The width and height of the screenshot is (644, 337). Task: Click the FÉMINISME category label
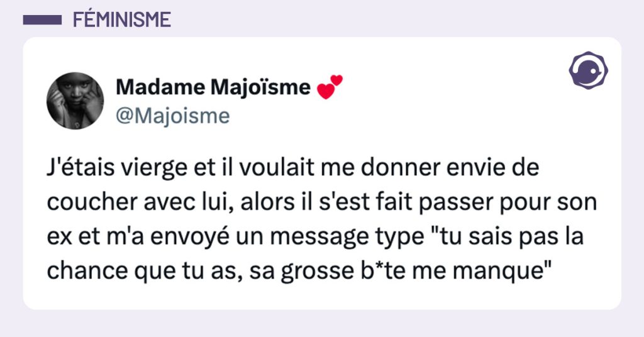point(122,20)
